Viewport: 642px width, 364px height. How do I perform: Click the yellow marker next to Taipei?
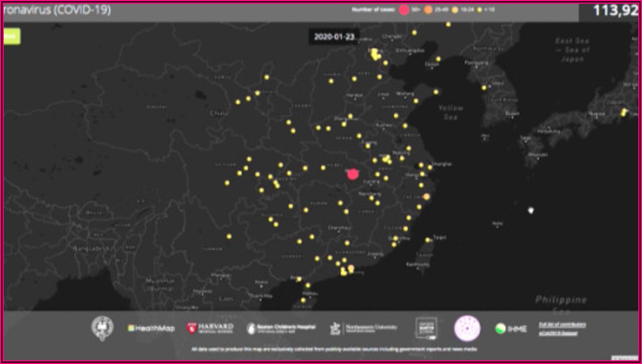point(427,240)
